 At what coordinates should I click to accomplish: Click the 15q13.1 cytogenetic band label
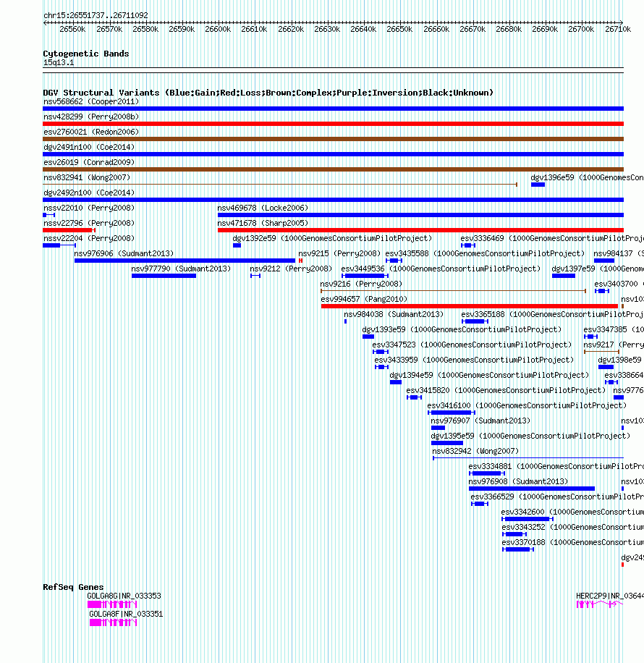click(x=59, y=63)
